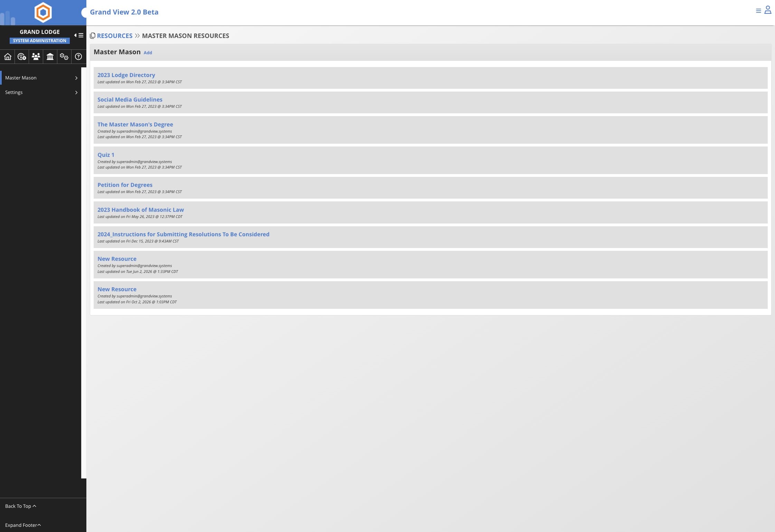Collapse the sidebar with the menu toggle icon
Screen dimensions: 775x532
click(x=79, y=35)
